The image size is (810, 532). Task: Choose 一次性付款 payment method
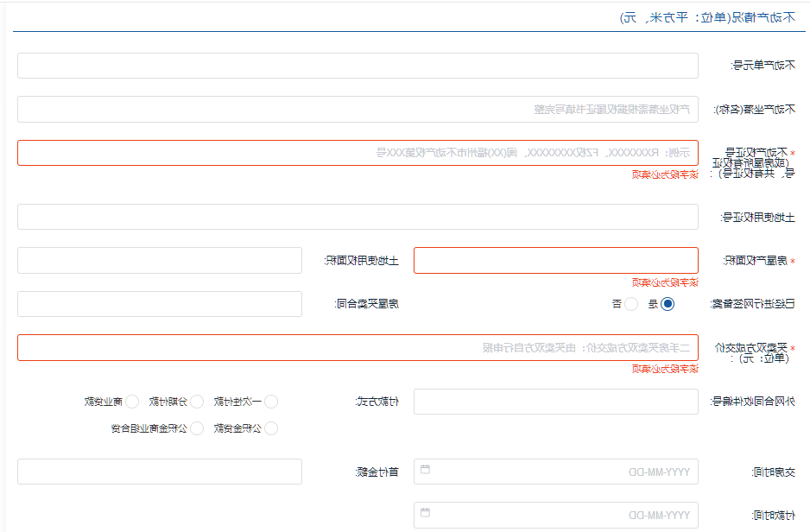[x=271, y=402]
